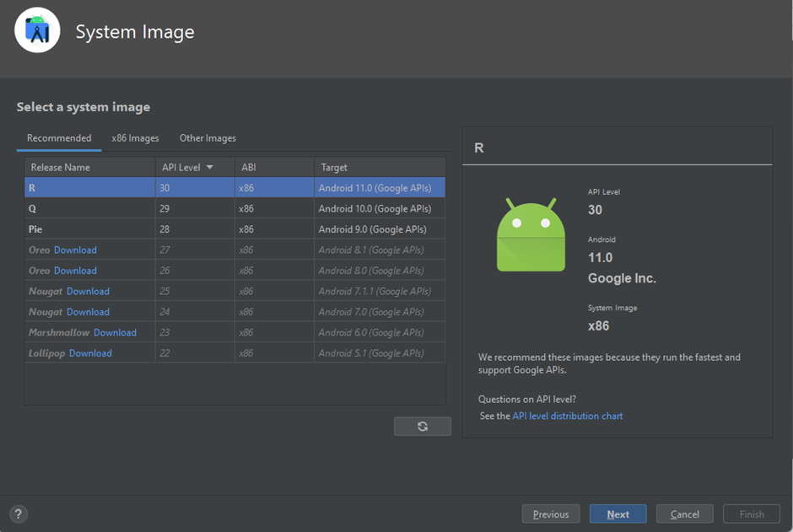Select the R release row

[x=235, y=187]
